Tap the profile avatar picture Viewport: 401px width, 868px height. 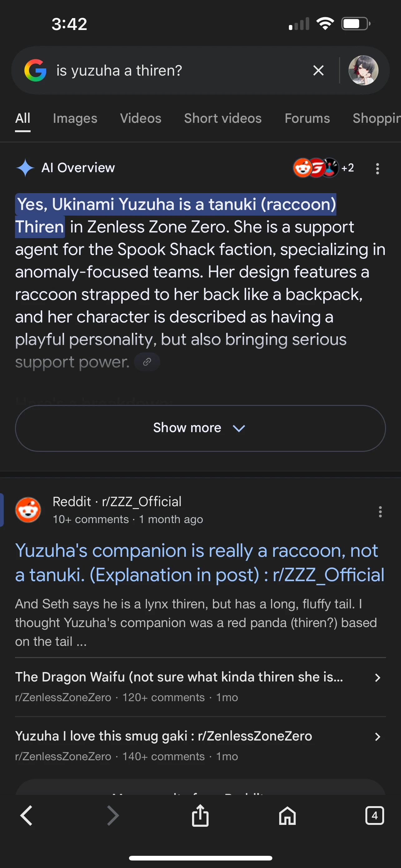coord(363,70)
